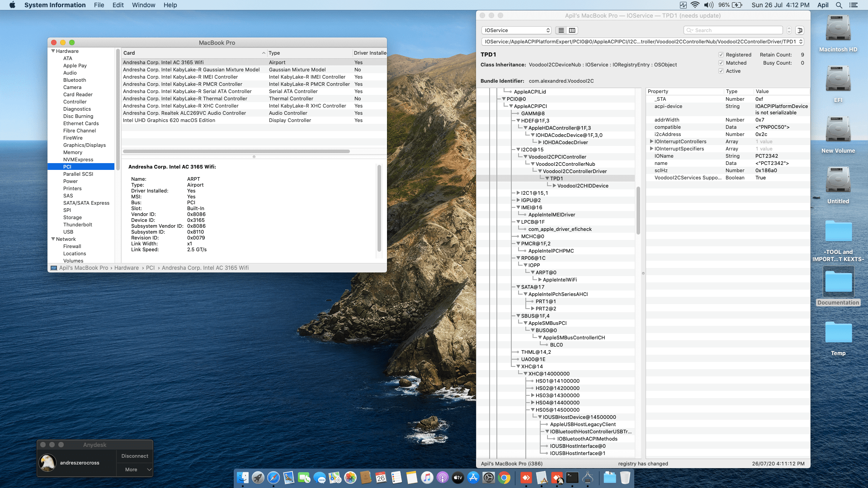868x488 pixels.
Task: Click the System Information sidebar scrollbar
Action: pos(118,109)
